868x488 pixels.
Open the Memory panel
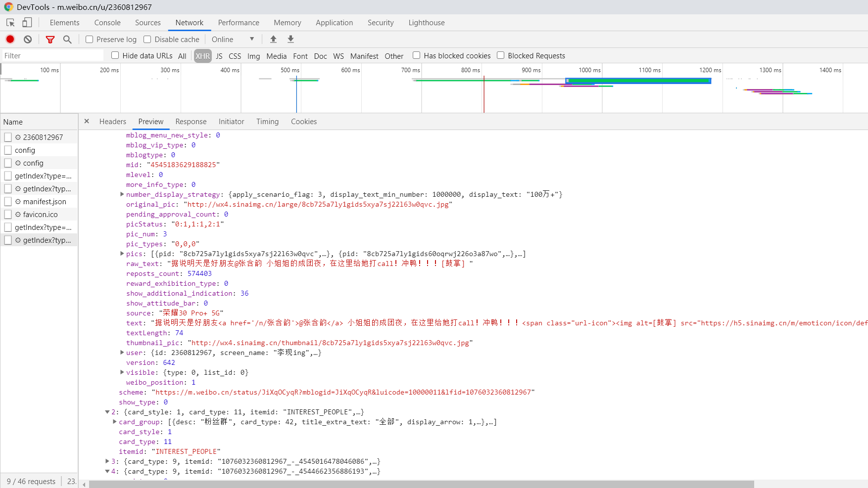click(x=288, y=23)
